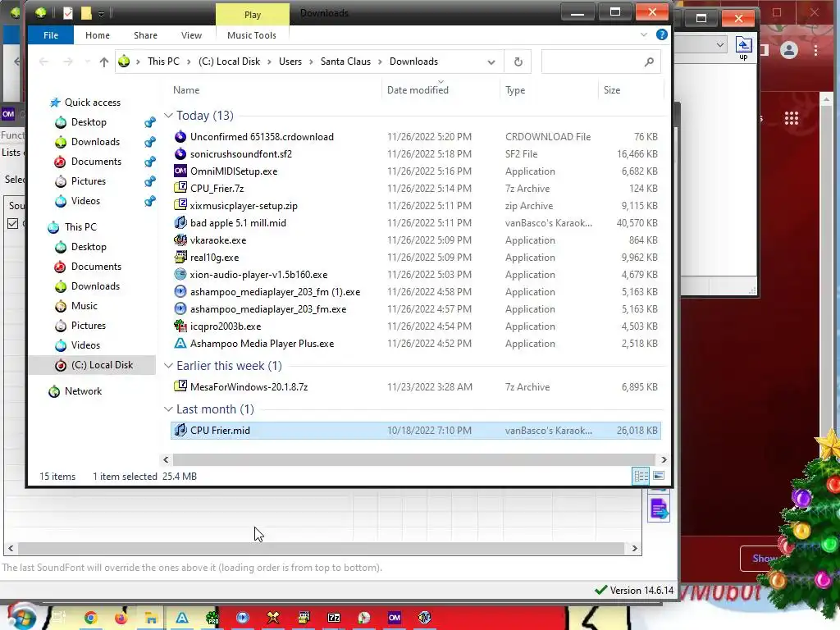The image size is (840, 630).
Task: Select ashampoo_mediaplayer_203_fm (1).exe file
Action: pos(276,292)
